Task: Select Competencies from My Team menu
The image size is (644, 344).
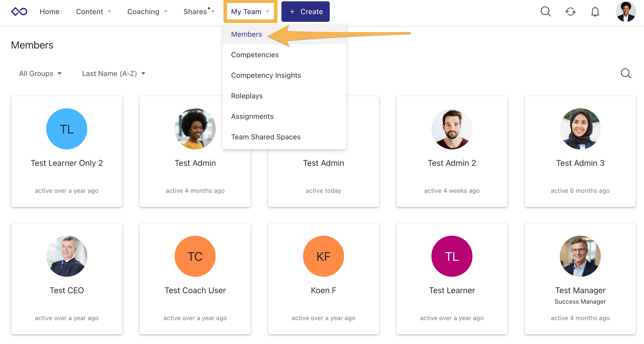Action: click(255, 55)
